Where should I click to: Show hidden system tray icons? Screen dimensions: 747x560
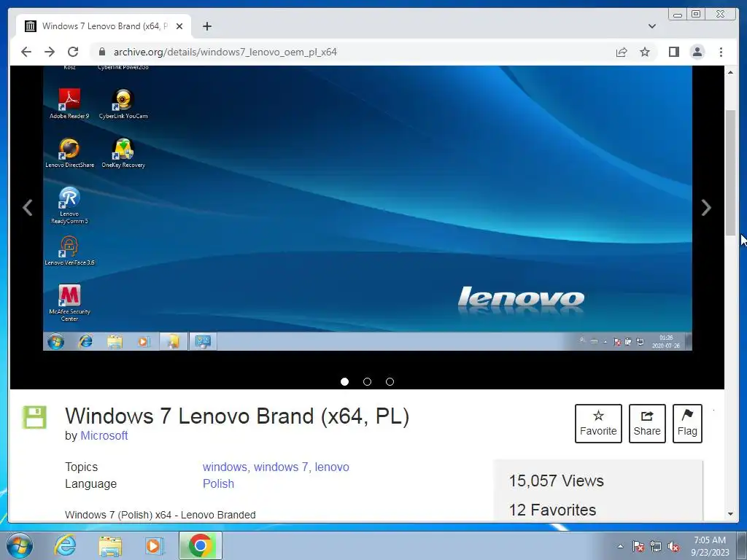coord(620,546)
